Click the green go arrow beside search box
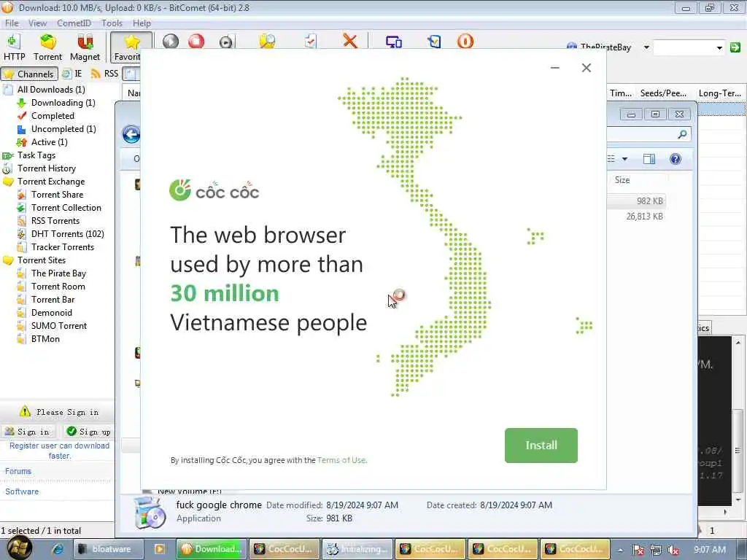The width and height of the screenshot is (747, 560). click(x=735, y=47)
